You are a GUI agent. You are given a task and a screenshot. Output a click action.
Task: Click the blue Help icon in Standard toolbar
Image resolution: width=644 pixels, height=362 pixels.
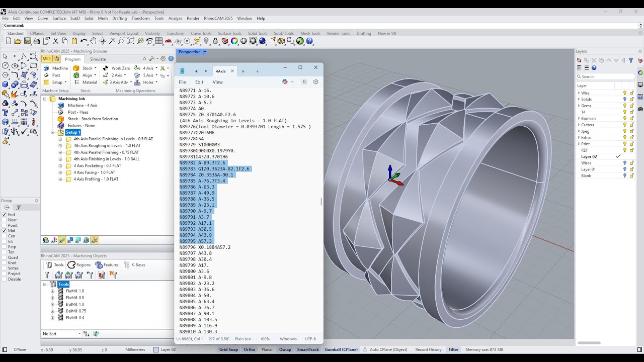[309, 41]
